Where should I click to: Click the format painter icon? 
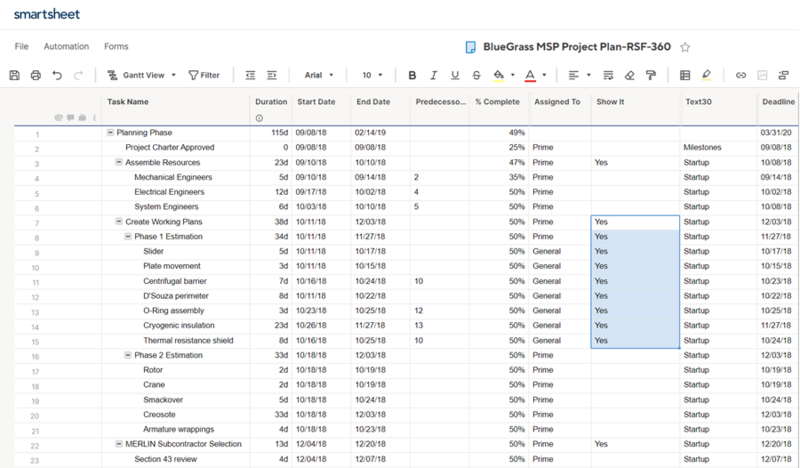(651, 75)
